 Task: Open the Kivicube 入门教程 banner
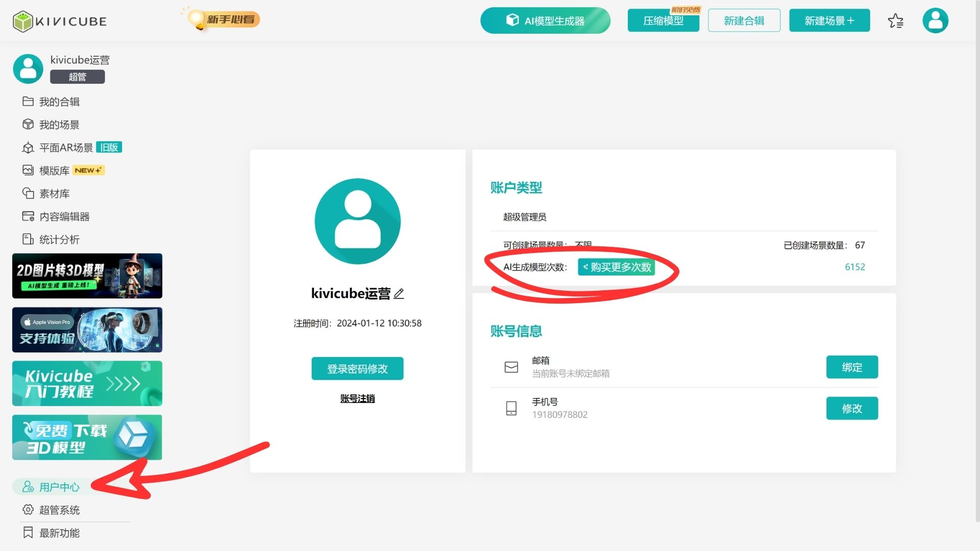(x=87, y=384)
